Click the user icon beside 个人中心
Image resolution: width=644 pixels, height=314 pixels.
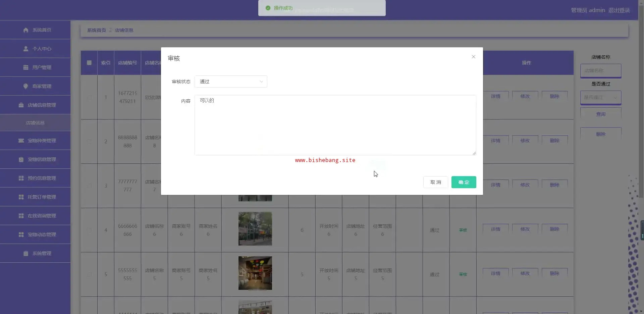25,49
